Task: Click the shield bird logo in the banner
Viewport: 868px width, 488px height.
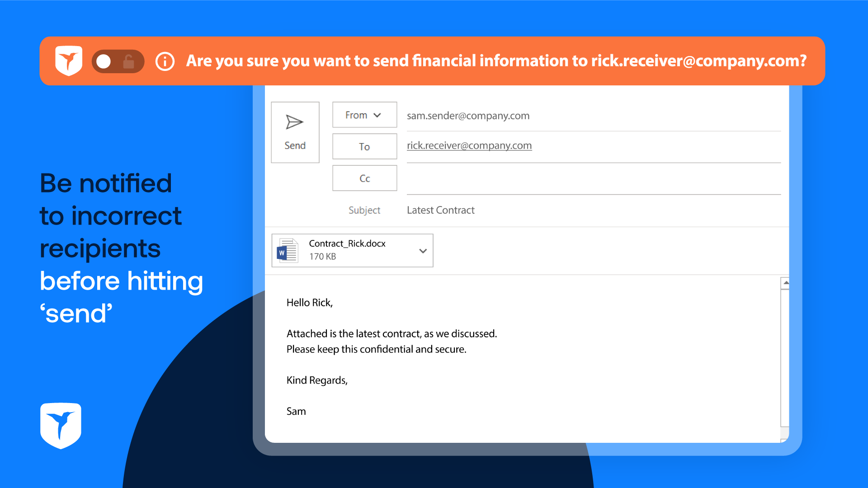Action: [x=69, y=61]
